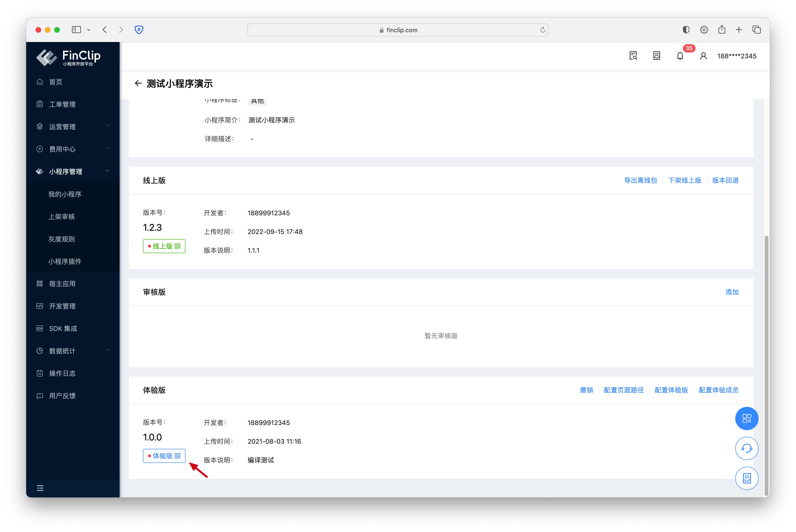Open the floating QR code button
The height and width of the screenshot is (532, 796).
click(x=746, y=418)
